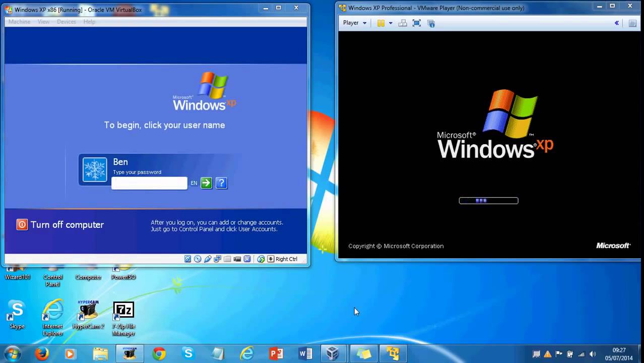Open the Player menu dropdown in VMware

355,23
